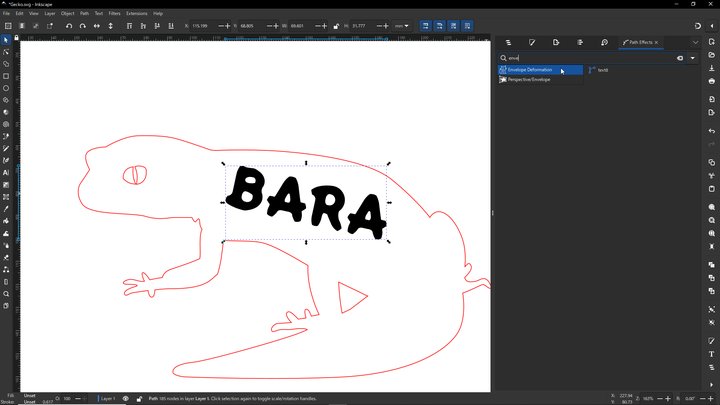Select the Node editing tool
720x405 pixels.
[x=6, y=52]
